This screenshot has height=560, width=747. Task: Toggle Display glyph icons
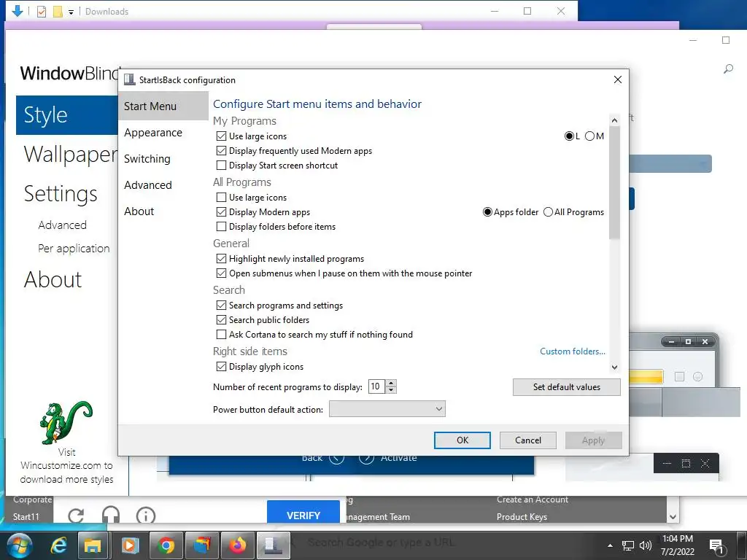(221, 367)
